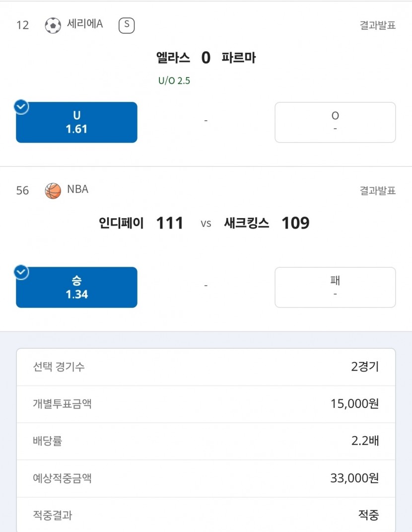
Task: Click the 엘라스 team name
Action: [173, 58]
